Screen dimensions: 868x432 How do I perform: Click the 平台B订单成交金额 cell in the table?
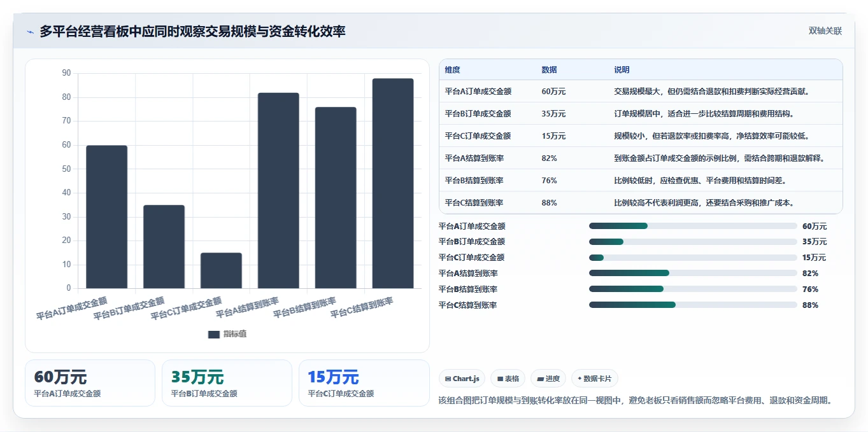pyautogui.click(x=478, y=114)
